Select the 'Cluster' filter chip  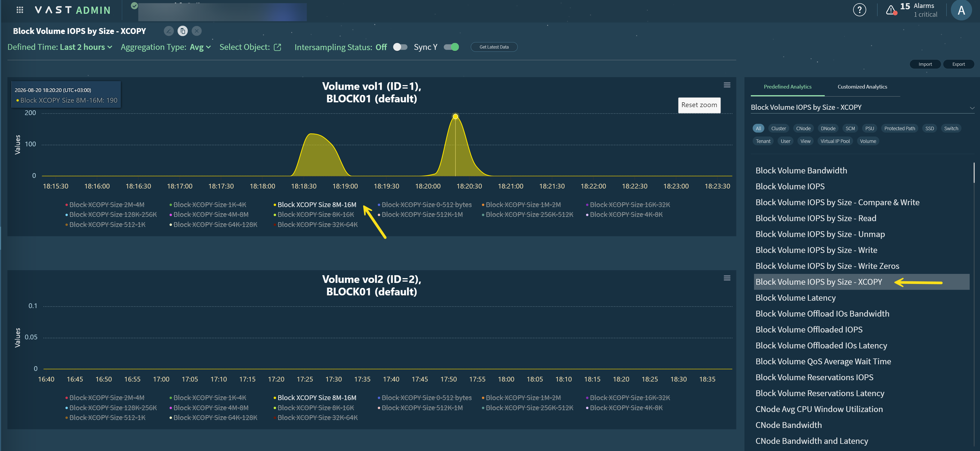pos(778,128)
